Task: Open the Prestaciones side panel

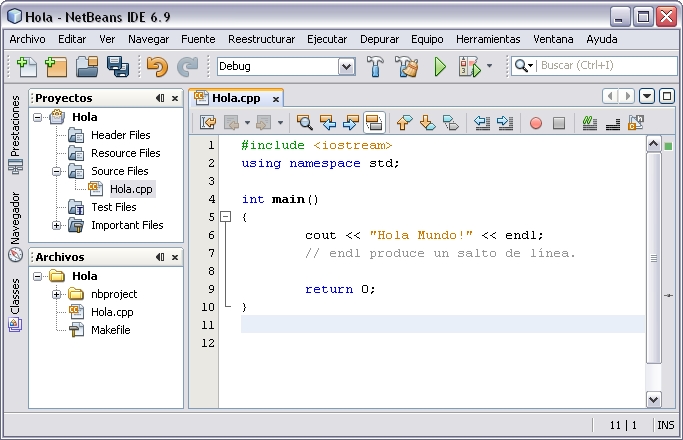Action: click(15, 134)
